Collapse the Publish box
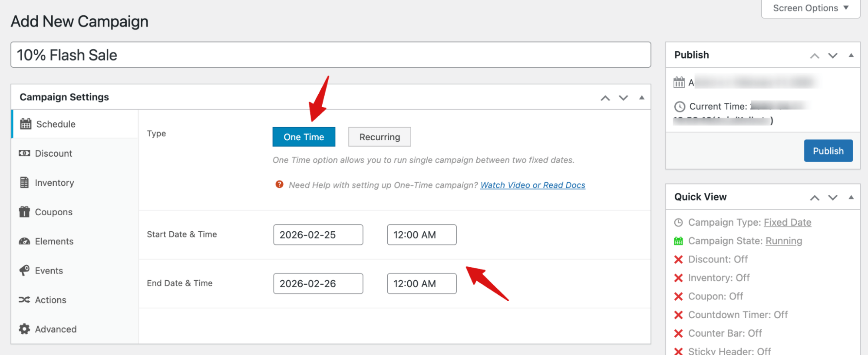 click(851, 55)
